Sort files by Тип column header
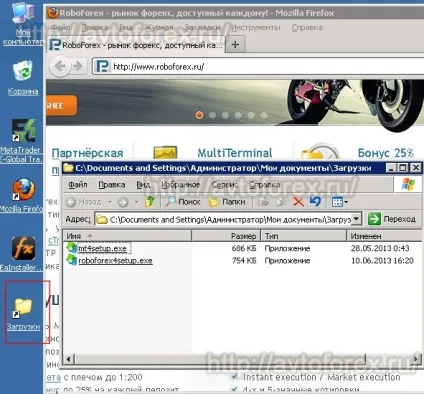 (304, 236)
